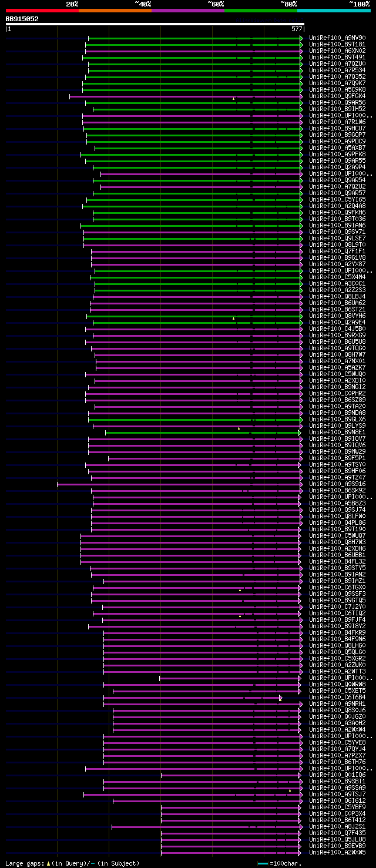Select the label UniRef100_A5B8Z3
Image resolution: width=376 pixels, height=868 pixels.
click(x=337, y=504)
